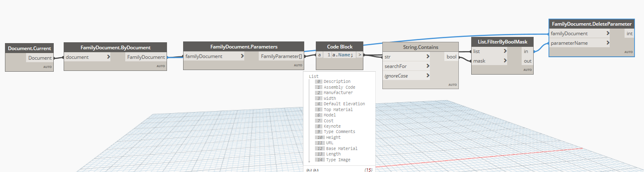Open the chevron beside the list input
644x172 pixels.
click(x=505, y=51)
